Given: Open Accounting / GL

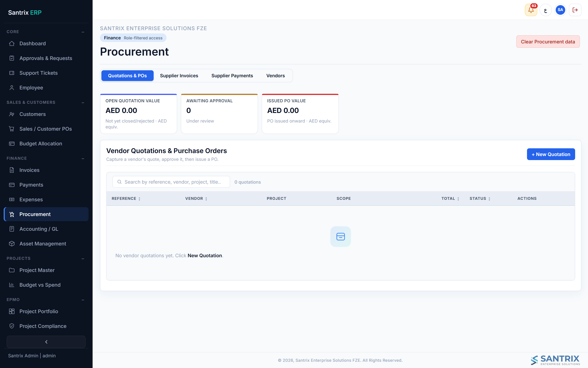Looking at the screenshot, I should [x=46, y=229].
